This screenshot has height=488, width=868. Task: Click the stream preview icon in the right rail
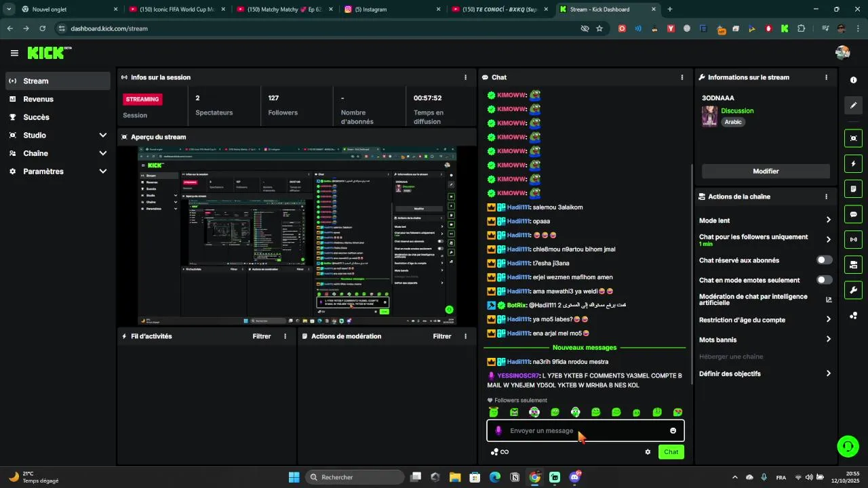(x=853, y=138)
